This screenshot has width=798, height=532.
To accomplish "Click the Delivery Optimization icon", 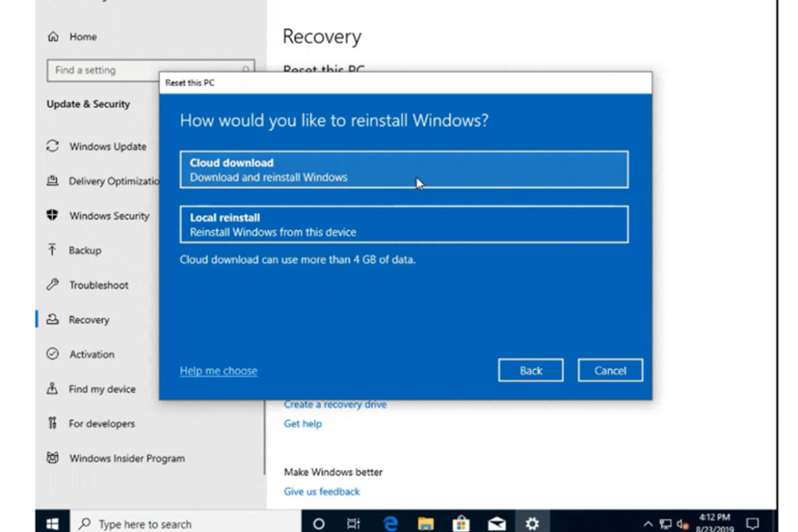I will pos(53,181).
